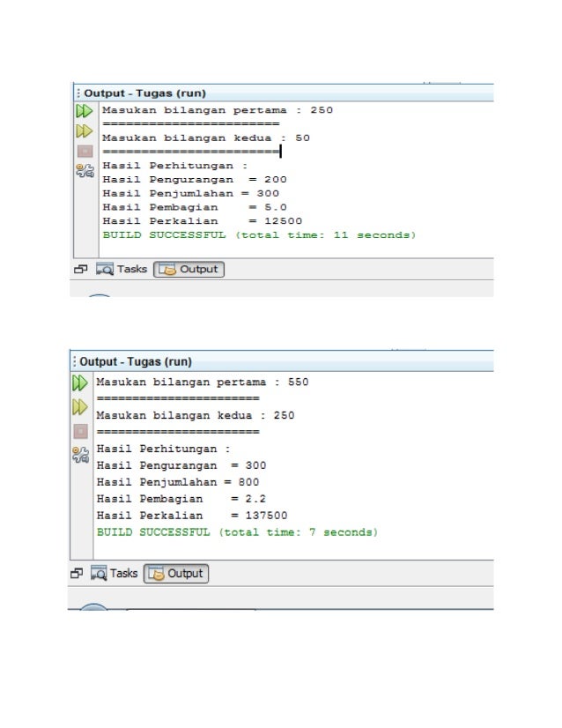
Task: Click bottom window title 'Output - Tugas (run)'
Action: click(x=136, y=361)
